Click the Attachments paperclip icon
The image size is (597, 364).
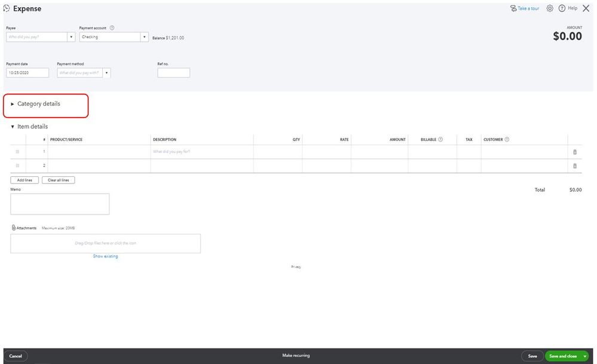13,228
